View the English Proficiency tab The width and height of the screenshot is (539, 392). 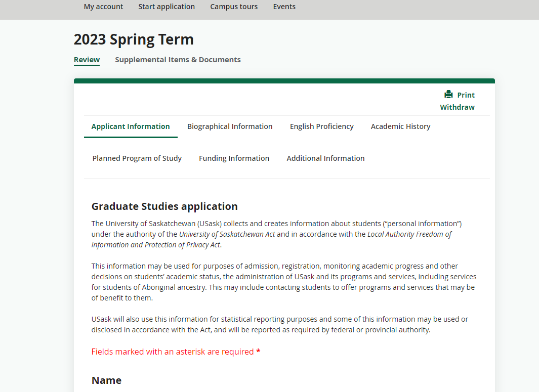tap(322, 126)
